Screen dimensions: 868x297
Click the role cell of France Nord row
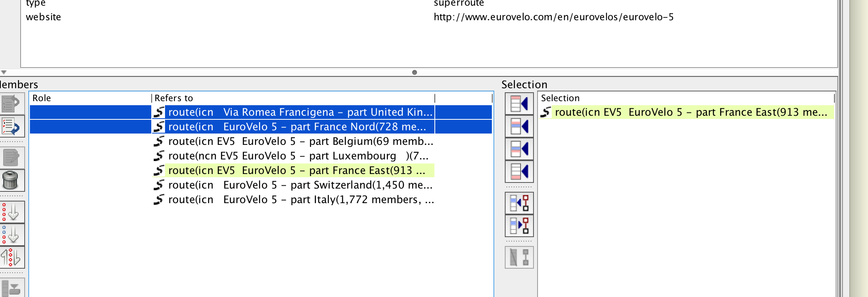point(91,127)
